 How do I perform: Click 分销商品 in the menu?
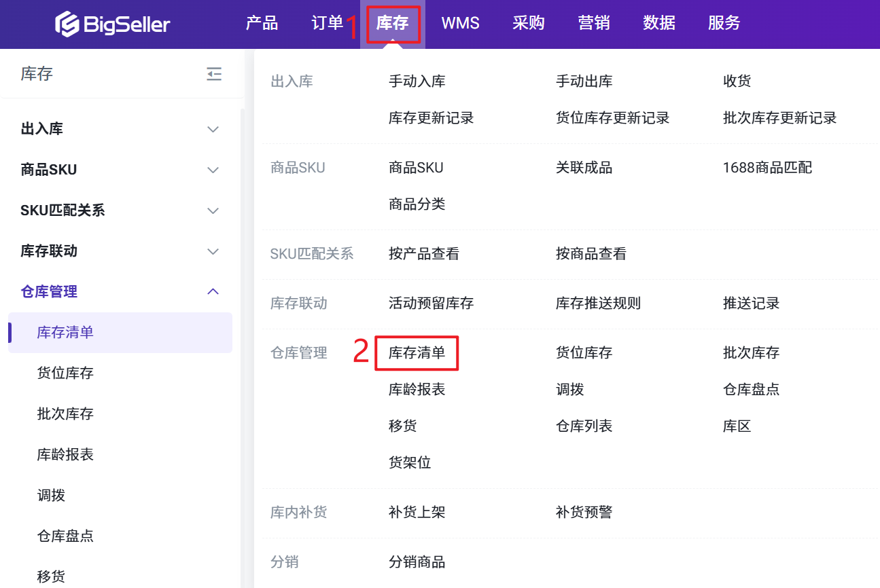(x=417, y=562)
